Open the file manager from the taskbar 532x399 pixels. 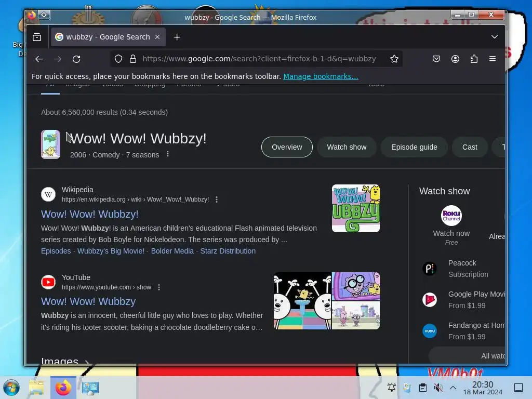pos(37,388)
